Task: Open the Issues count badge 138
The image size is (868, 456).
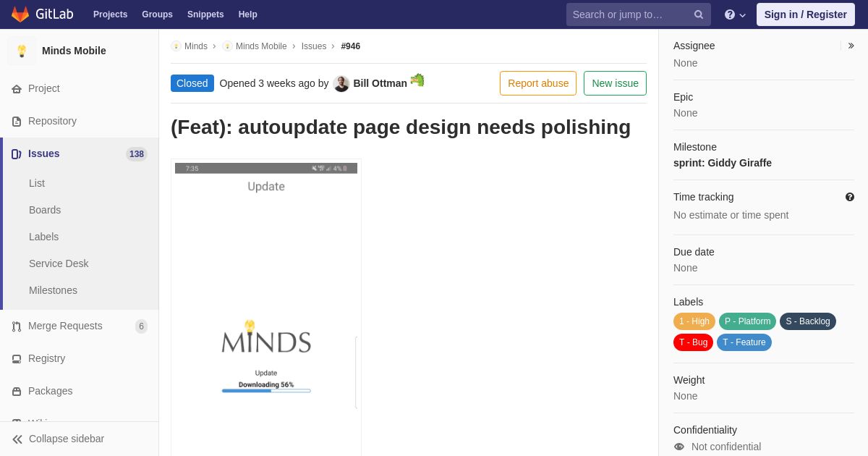Action: click(137, 154)
